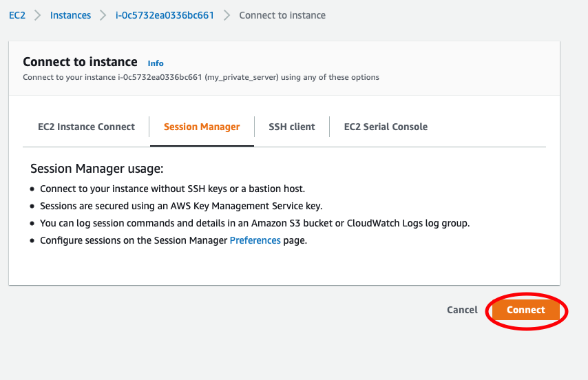
Task: Open the EC2 Serial Console tab
Action: pos(386,127)
